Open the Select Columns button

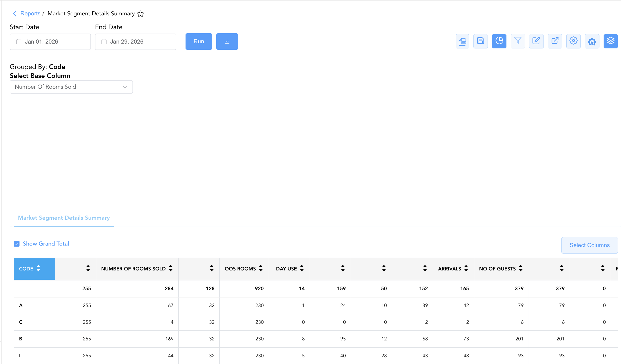pyautogui.click(x=589, y=245)
